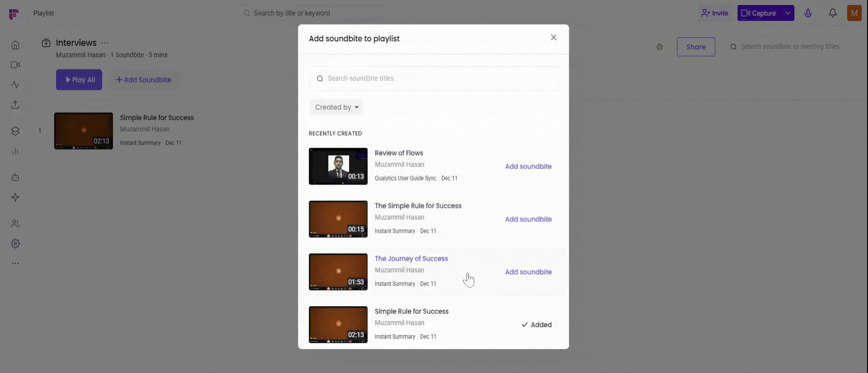Click Qualytics User Guide Sync label

[406, 178]
